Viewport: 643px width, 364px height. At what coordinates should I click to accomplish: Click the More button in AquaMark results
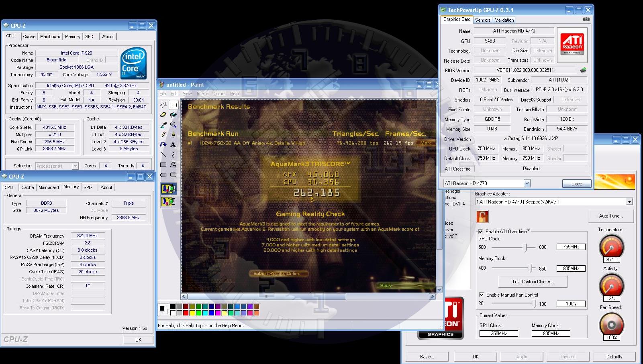point(426,143)
